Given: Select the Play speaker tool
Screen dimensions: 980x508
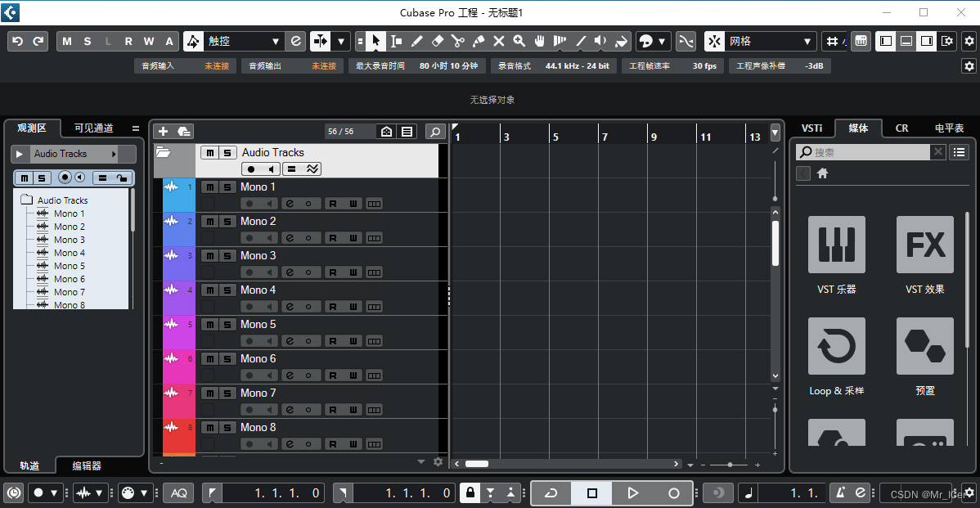Looking at the screenshot, I should [x=600, y=41].
